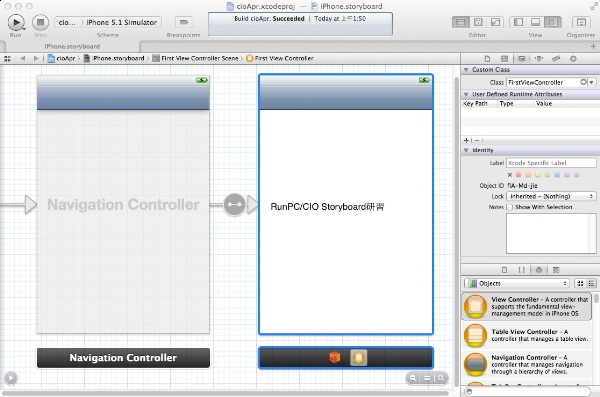Viewport: 600px width, 397px height.
Task: Click the plus button under runtime attributes
Action: [466, 141]
